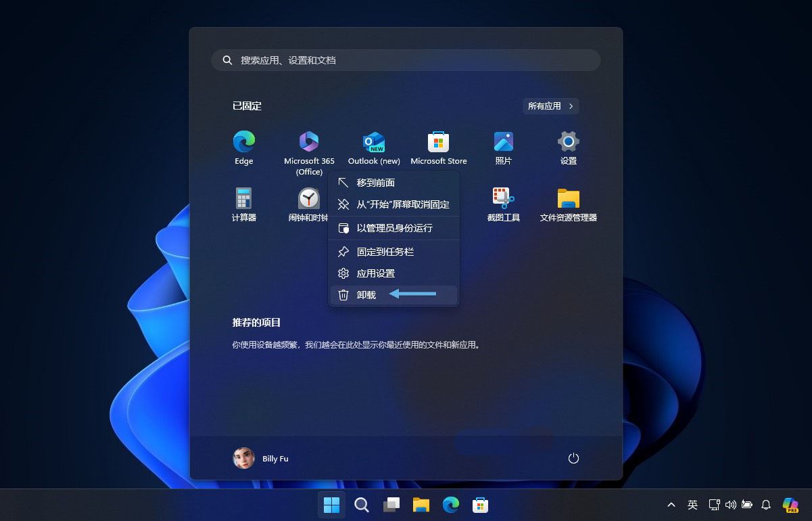Image resolution: width=812 pixels, height=521 pixels.
Task: Open the Edge pinned app
Action: (243, 148)
